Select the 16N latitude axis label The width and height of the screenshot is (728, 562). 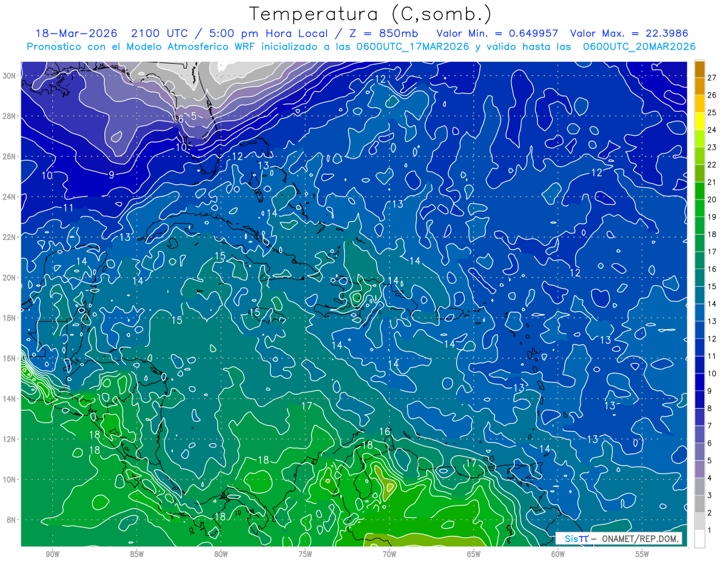(10, 358)
